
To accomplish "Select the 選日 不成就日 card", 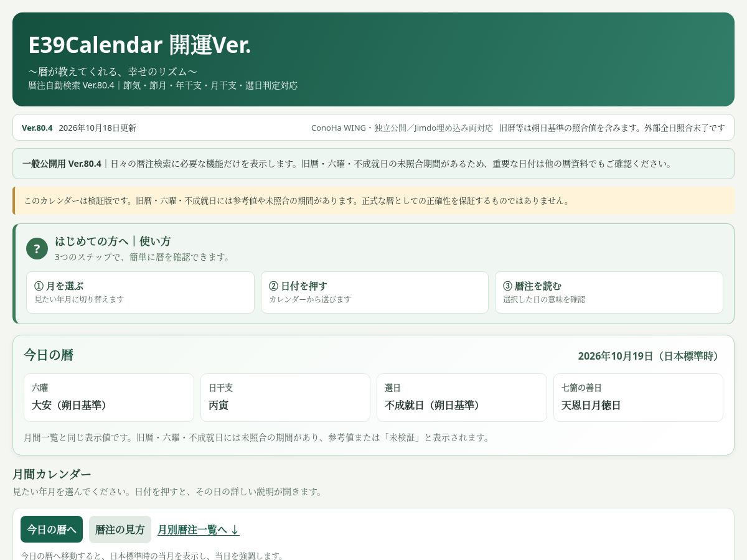I will point(462,398).
